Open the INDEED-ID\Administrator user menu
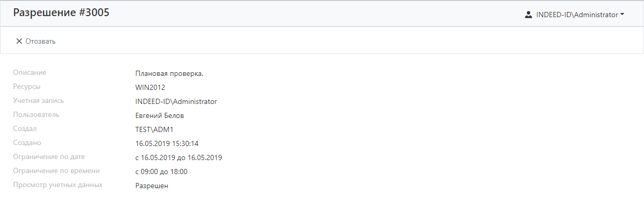 [575, 15]
